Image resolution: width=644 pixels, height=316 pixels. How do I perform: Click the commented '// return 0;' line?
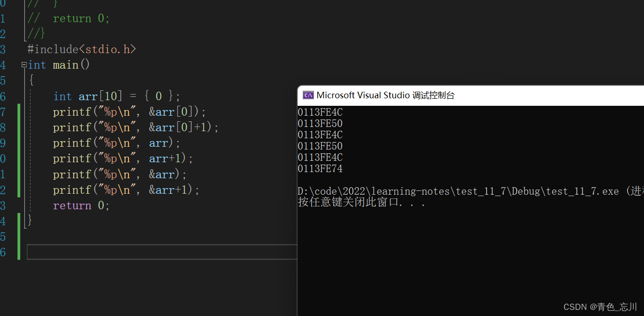coord(69,18)
